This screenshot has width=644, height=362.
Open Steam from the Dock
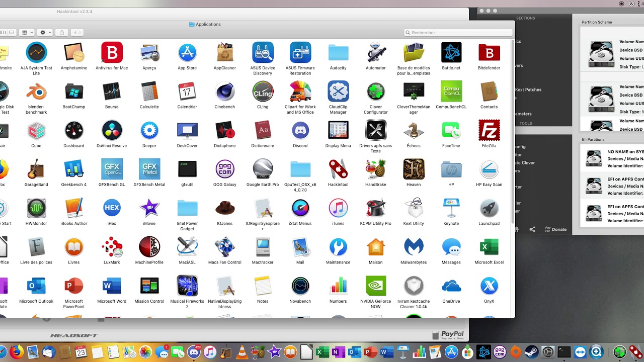click(x=532, y=352)
